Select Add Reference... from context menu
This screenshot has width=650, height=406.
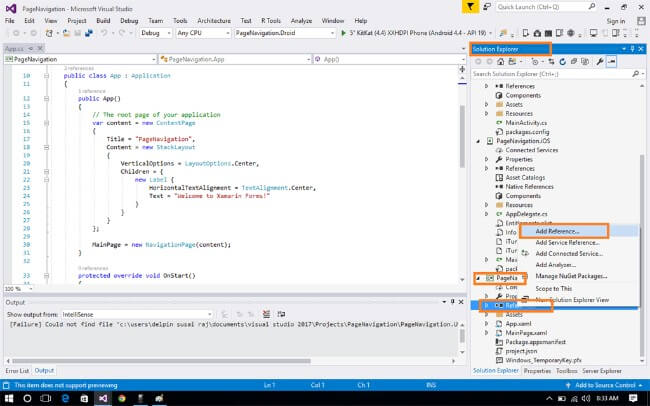pos(556,231)
